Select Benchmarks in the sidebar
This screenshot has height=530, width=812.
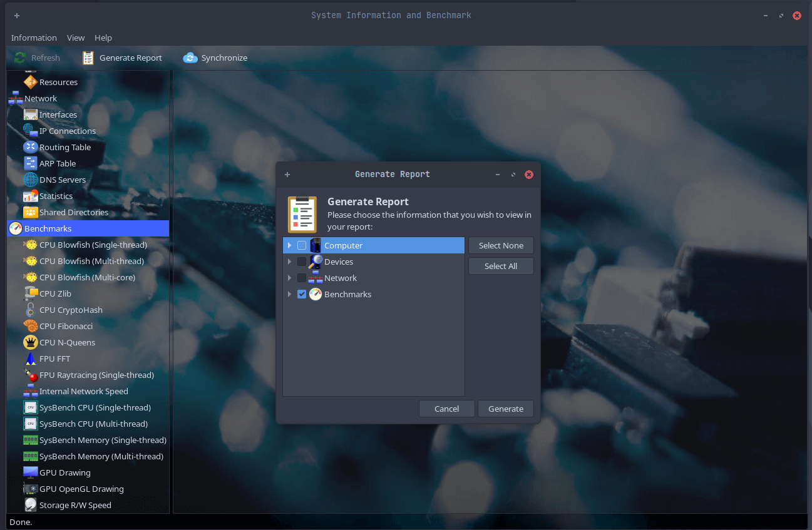49,228
